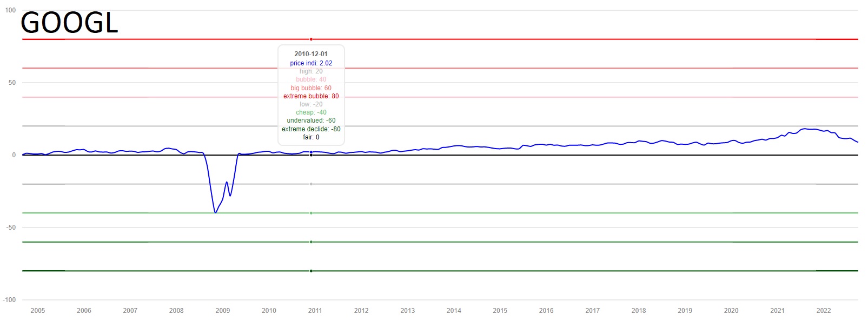Click the 50 y-axis label
Image resolution: width=868 pixels, height=328 pixels.
(x=12, y=83)
